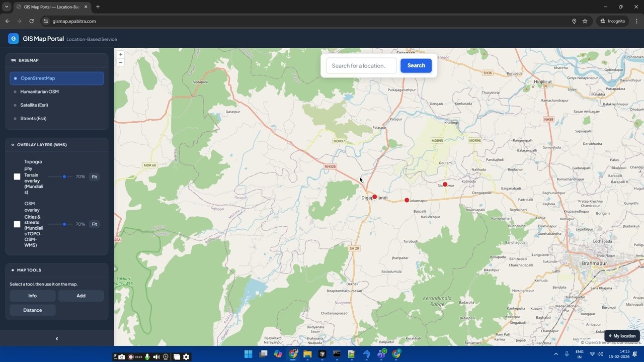
Task: Open the site information icon in the address bar
Action: [46, 21]
